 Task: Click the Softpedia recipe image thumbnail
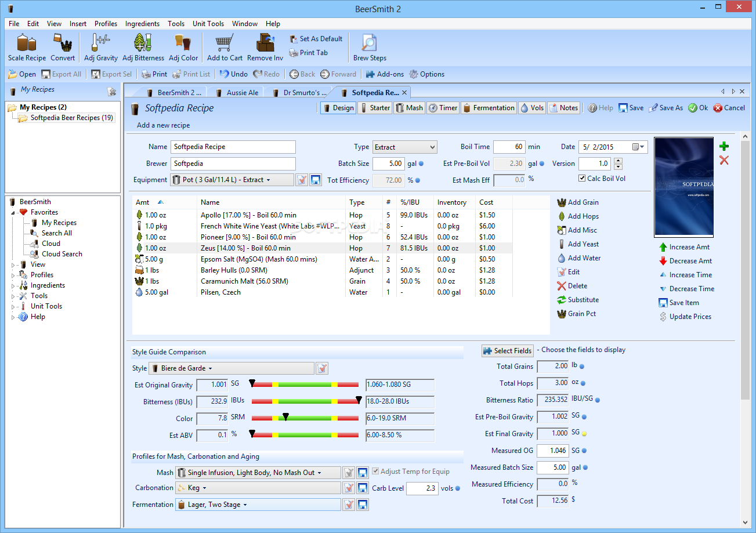[x=683, y=186]
